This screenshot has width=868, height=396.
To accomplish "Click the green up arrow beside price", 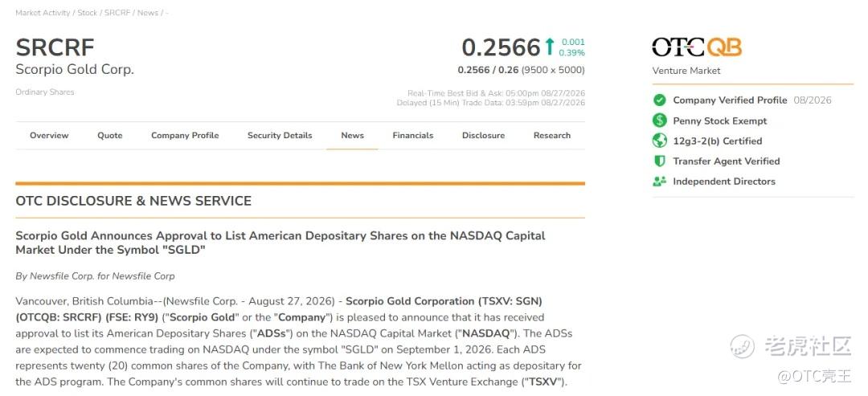I will point(549,47).
